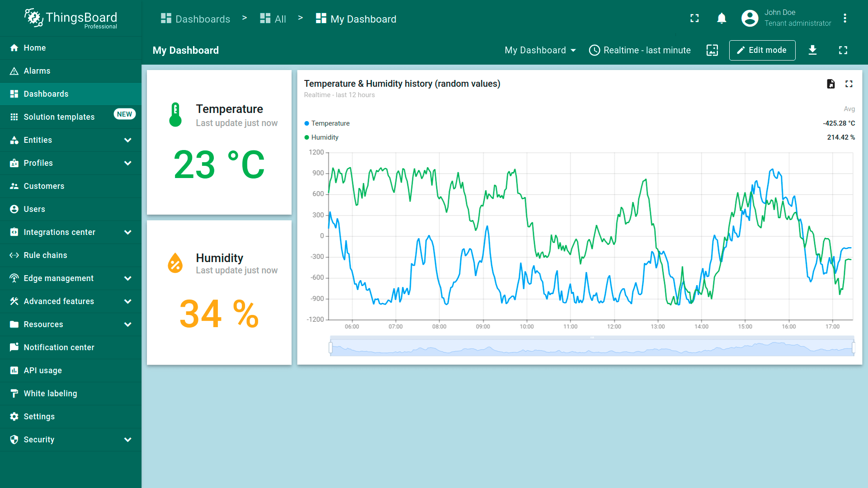The height and width of the screenshot is (488, 868).
Task: Go to Alarms in sidebar
Action: click(37, 71)
